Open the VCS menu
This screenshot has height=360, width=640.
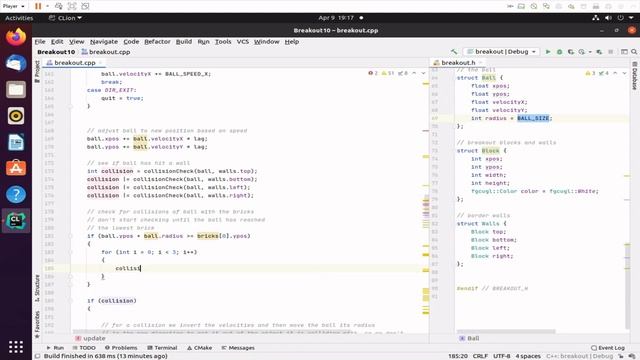coord(242,42)
